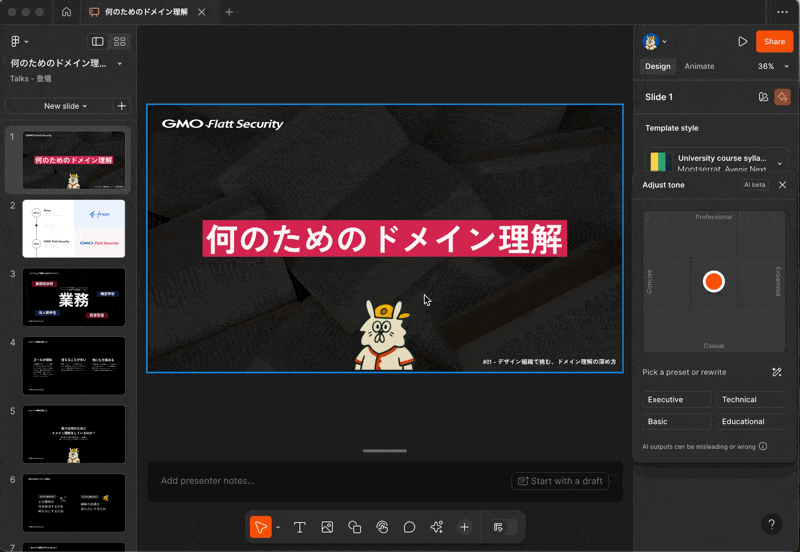800x552 pixels.
Task: Select the Comment tool
Action: tap(409, 527)
